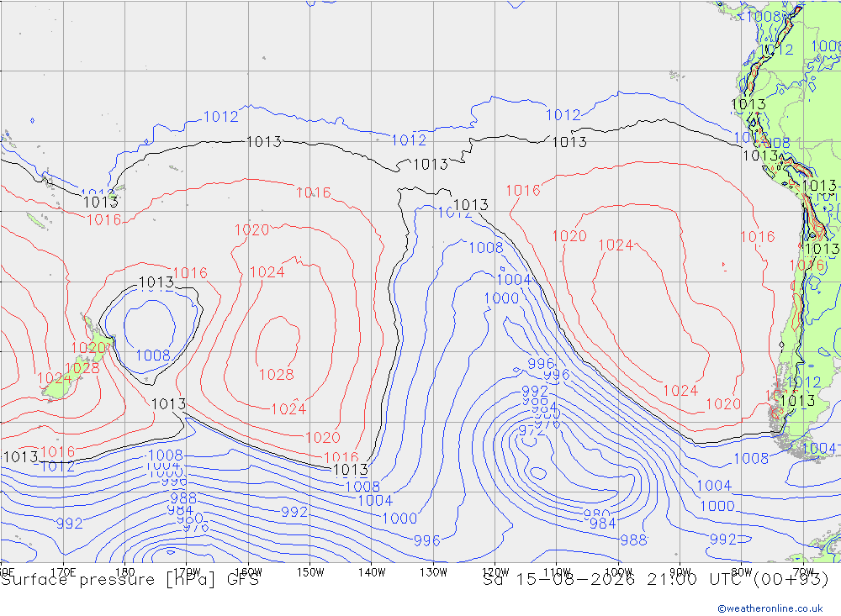The height and width of the screenshot is (616, 841).
Task: Open the ©weatheronline.co.uk credit link
Action: click(x=770, y=608)
